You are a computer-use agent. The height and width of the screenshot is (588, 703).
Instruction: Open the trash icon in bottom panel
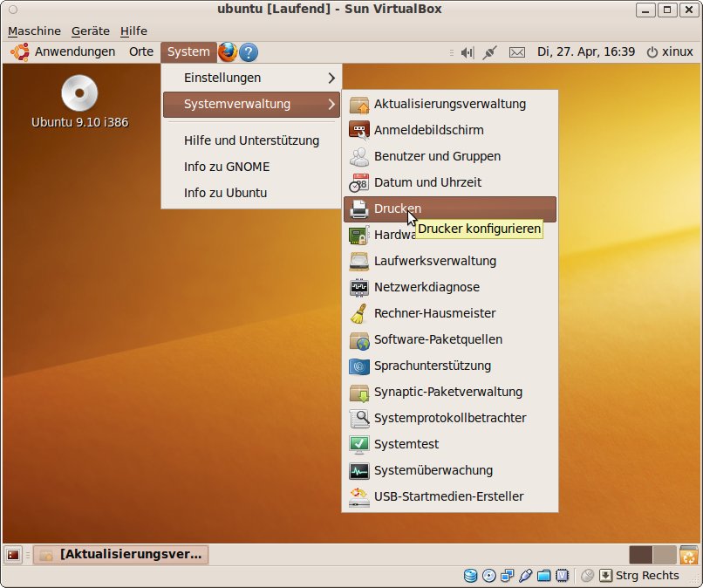pyautogui.click(x=688, y=554)
